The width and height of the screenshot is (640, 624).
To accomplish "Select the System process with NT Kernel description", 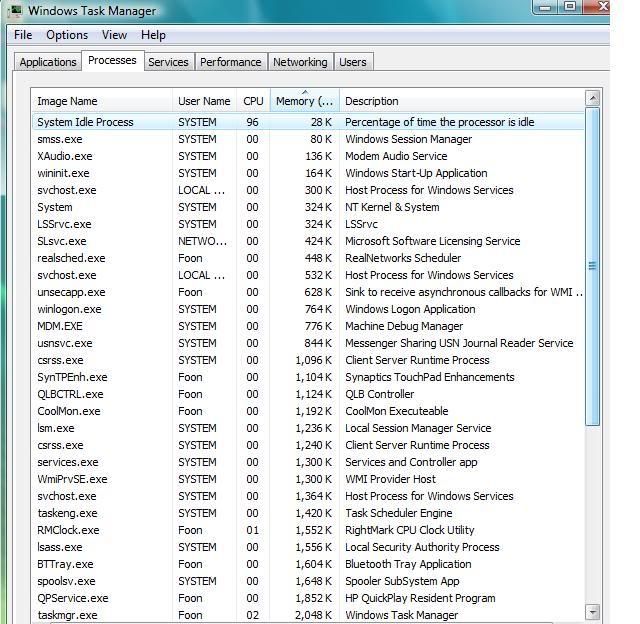I will (x=308, y=207).
